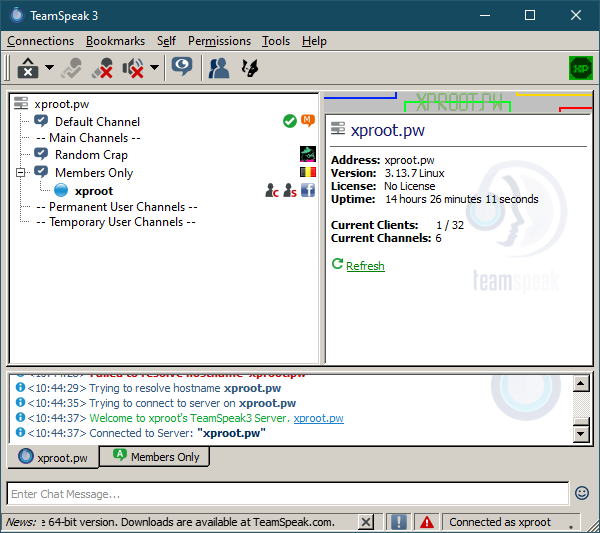Open the Self menu

point(166,41)
